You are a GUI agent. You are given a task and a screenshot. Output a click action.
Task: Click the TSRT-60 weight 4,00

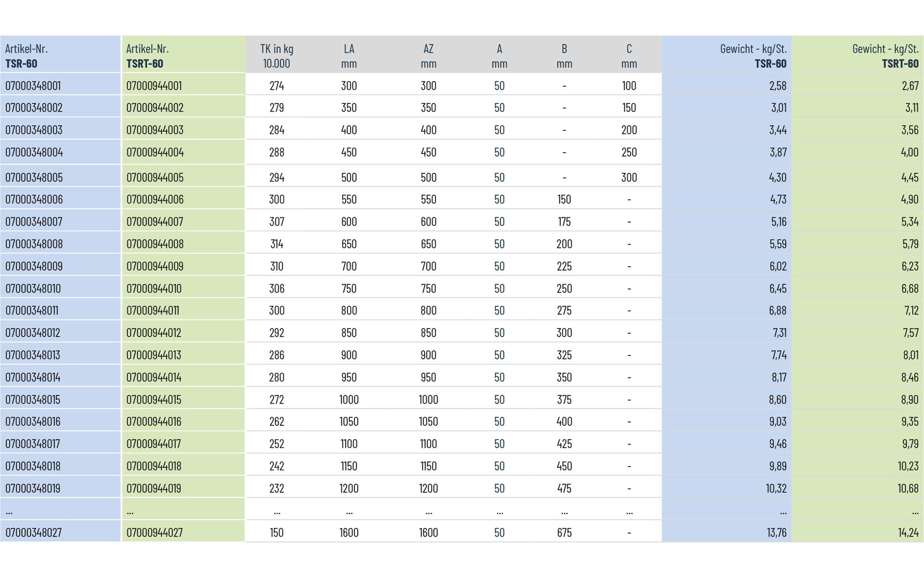pos(910,153)
